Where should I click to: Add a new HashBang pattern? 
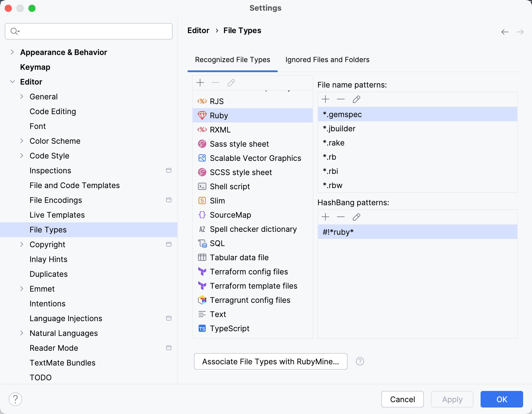(x=325, y=217)
